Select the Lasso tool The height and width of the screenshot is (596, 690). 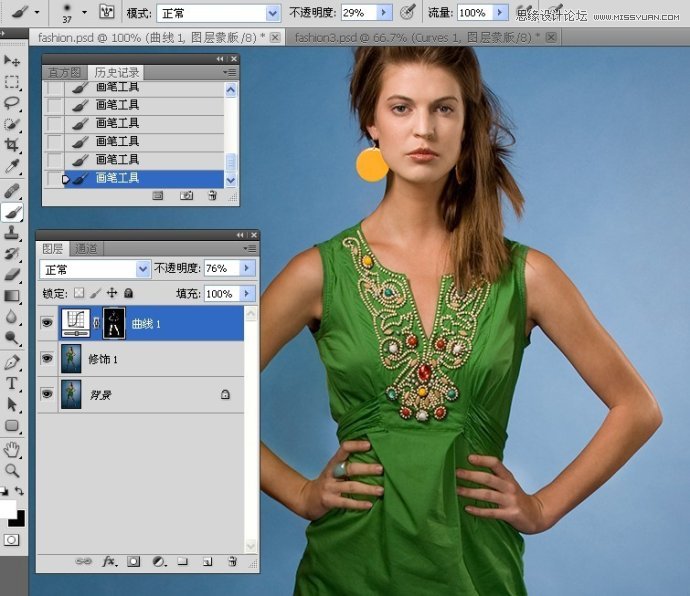[x=12, y=102]
